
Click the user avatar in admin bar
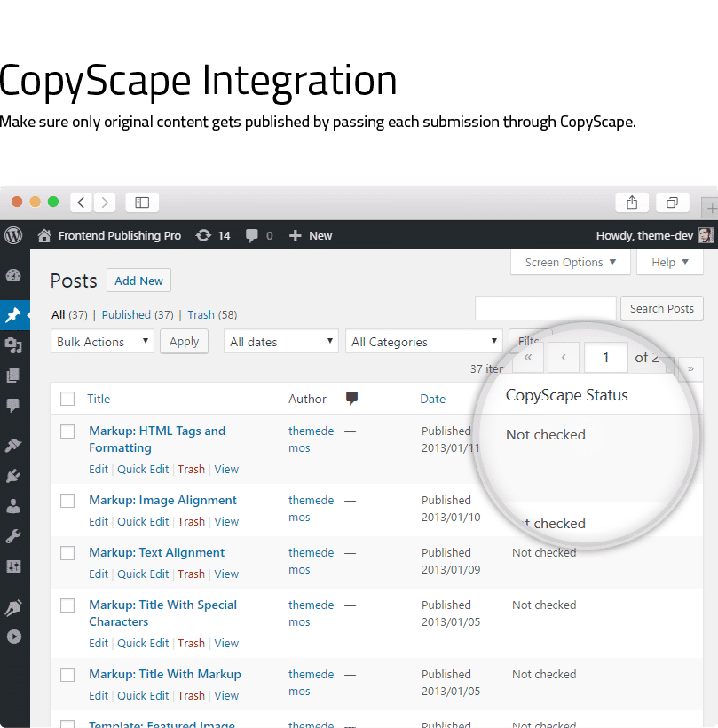[x=706, y=235]
